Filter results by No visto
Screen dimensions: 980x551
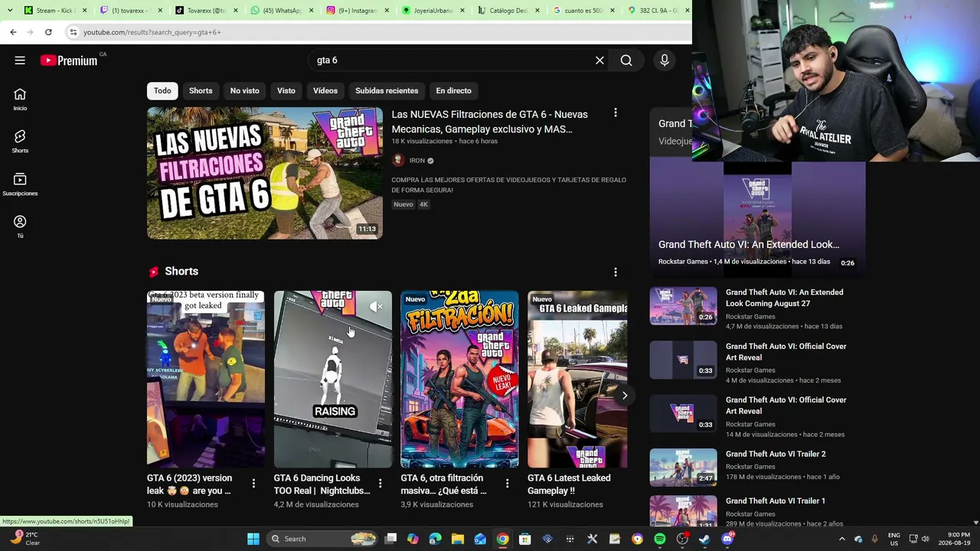[245, 90]
